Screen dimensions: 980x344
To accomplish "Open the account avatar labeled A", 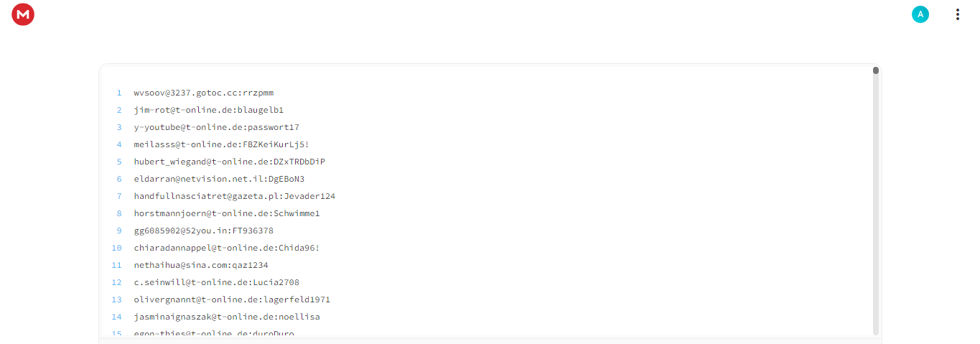I will click(x=920, y=14).
